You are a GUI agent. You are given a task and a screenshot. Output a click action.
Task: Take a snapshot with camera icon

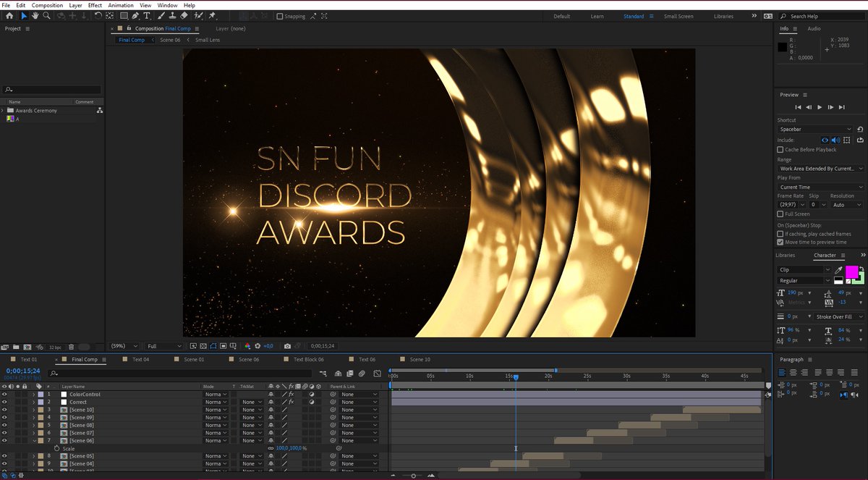[x=287, y=346]
